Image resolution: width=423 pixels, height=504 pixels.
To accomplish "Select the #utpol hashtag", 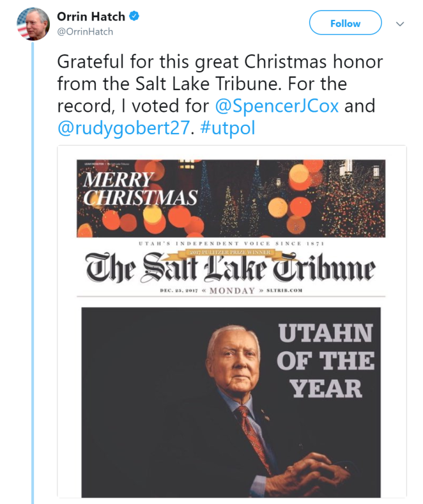I will [x=228, y=128].
